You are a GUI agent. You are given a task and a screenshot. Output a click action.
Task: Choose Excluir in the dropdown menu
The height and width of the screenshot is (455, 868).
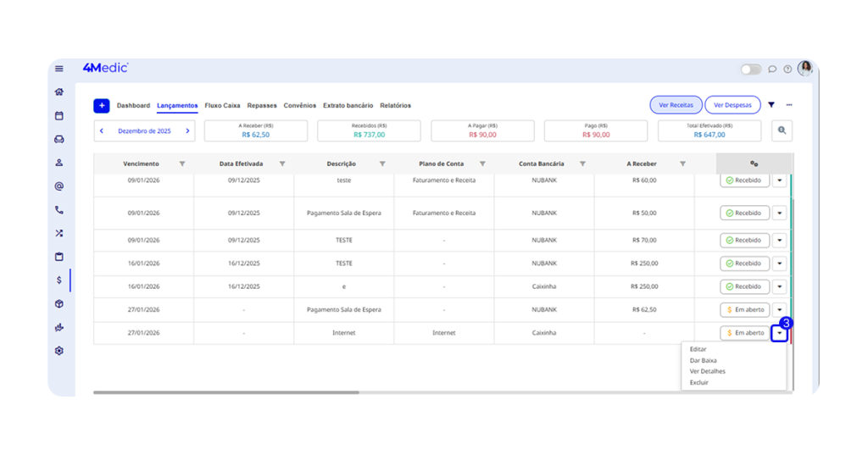698,382
